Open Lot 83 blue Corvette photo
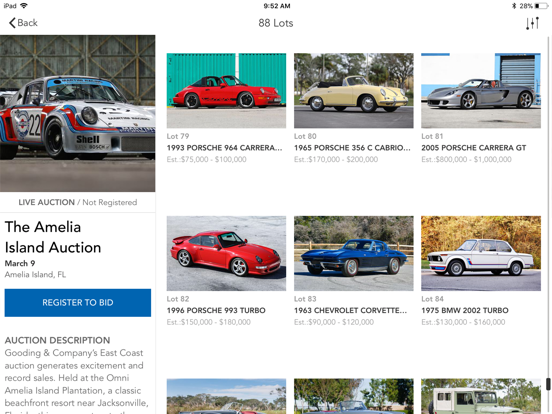Screen dimensions: 552x414 [354, 253]
